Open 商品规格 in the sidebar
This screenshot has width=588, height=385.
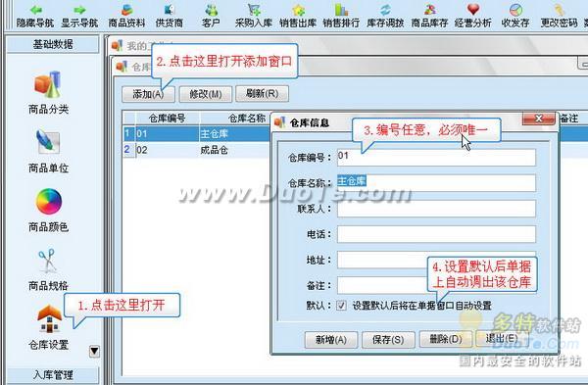coord(48,269)
